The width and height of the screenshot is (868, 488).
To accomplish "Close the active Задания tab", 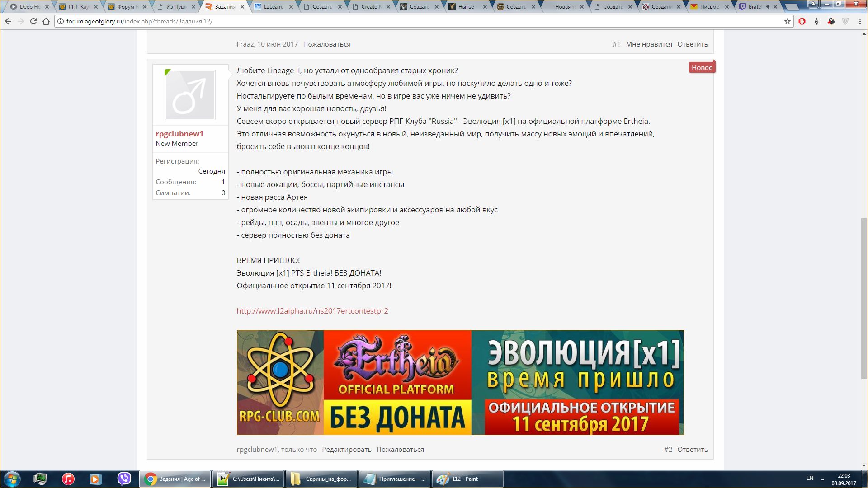I will (242, 7).
